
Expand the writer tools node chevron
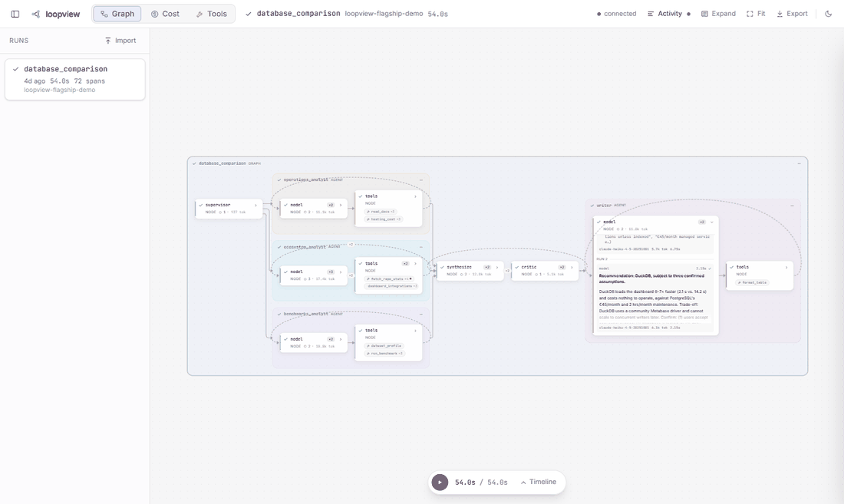coord(786,267)
